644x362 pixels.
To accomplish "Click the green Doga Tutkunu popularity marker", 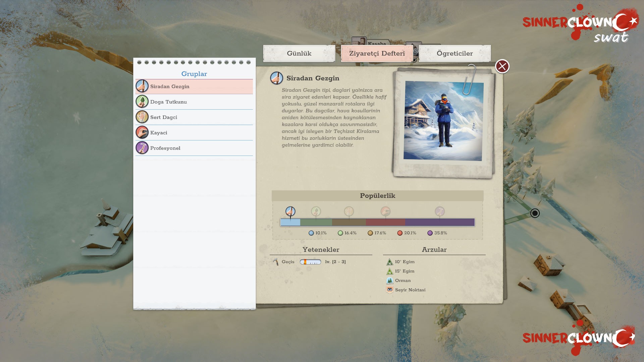I will (x=316, y=212).
